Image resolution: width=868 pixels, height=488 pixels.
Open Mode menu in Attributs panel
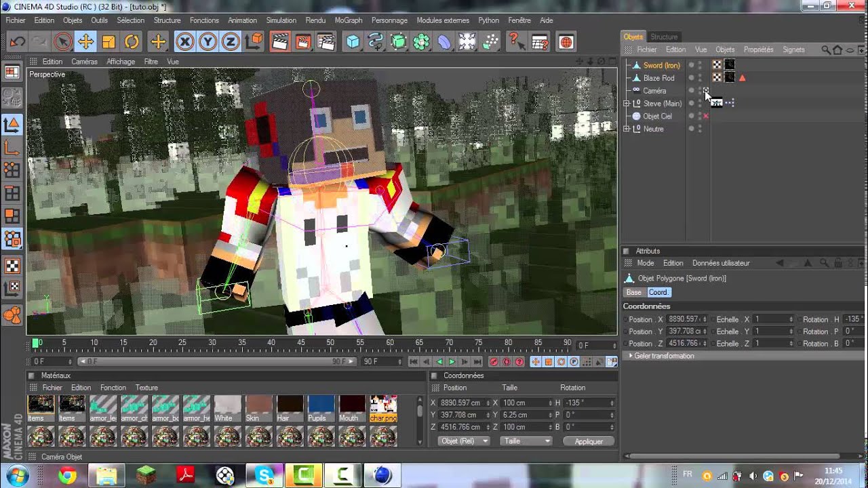(646, 263)
